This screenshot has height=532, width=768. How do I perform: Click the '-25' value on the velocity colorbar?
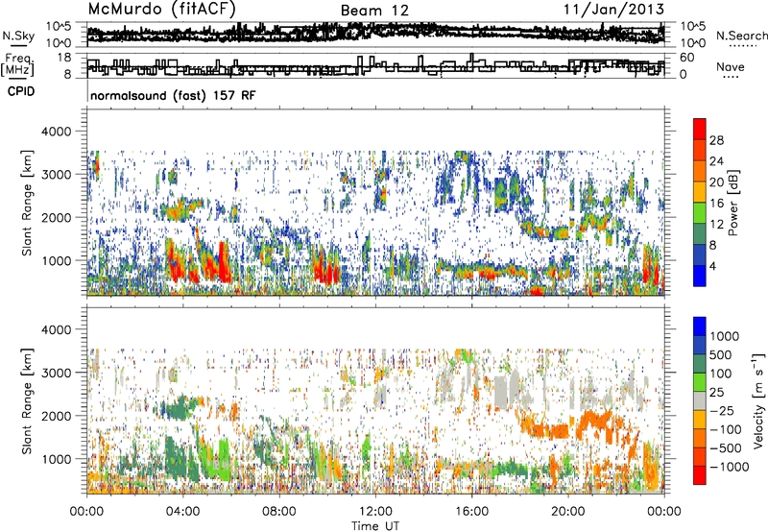(721, 411)
